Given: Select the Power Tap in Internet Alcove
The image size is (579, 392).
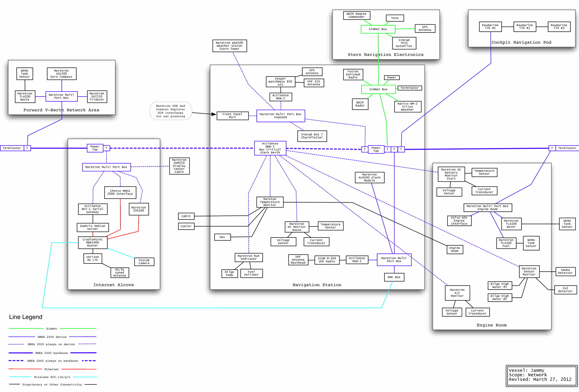Looking at the screenshot, I should [95, 148].
